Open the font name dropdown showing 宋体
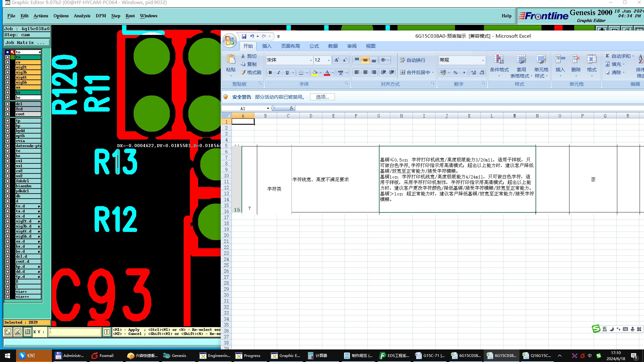 (x=311, y=60)
